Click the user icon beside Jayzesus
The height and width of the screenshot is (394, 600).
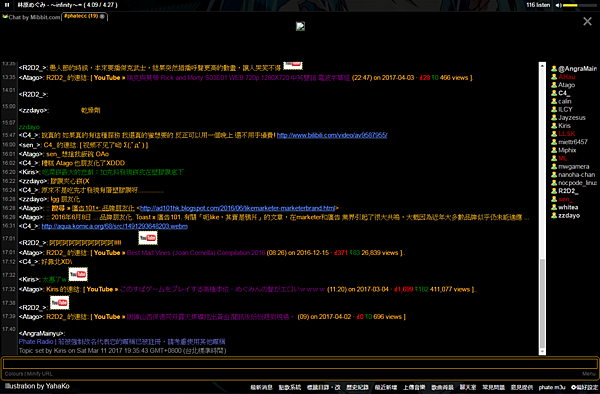coord(554,117)
